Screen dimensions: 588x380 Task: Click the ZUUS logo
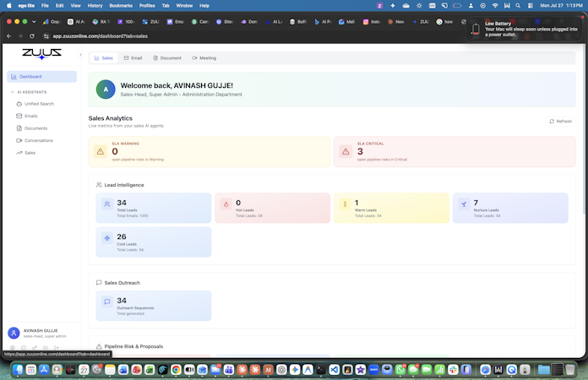tap(41, 54)
